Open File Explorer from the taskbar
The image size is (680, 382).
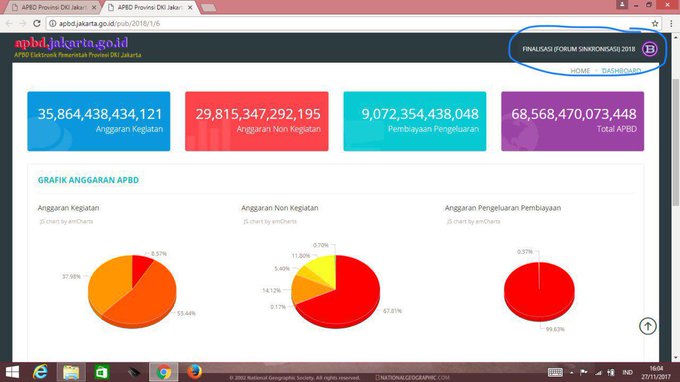(x=71, y=372)
